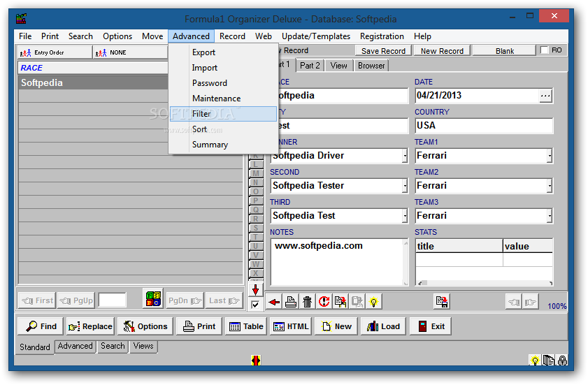Switch to Views toolbar tab
This screenshot has width=588, height=385.
click(143, 346)
